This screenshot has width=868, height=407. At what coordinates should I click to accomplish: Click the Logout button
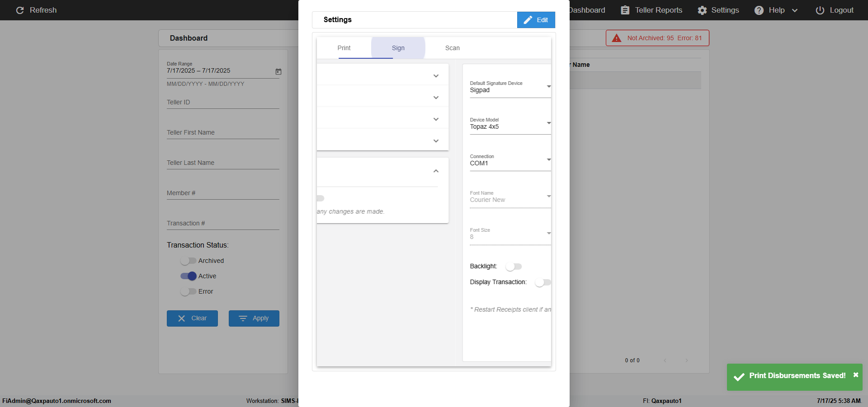835,10
